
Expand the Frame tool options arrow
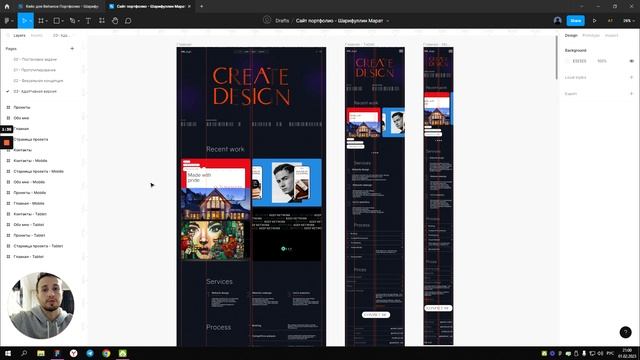[47, 21]
